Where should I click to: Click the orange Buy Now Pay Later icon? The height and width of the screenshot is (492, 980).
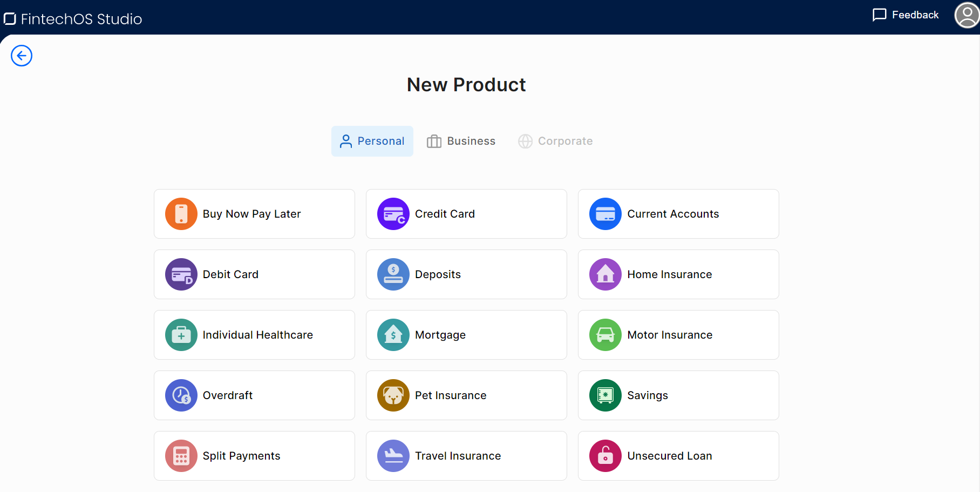(x=181, y=214)
